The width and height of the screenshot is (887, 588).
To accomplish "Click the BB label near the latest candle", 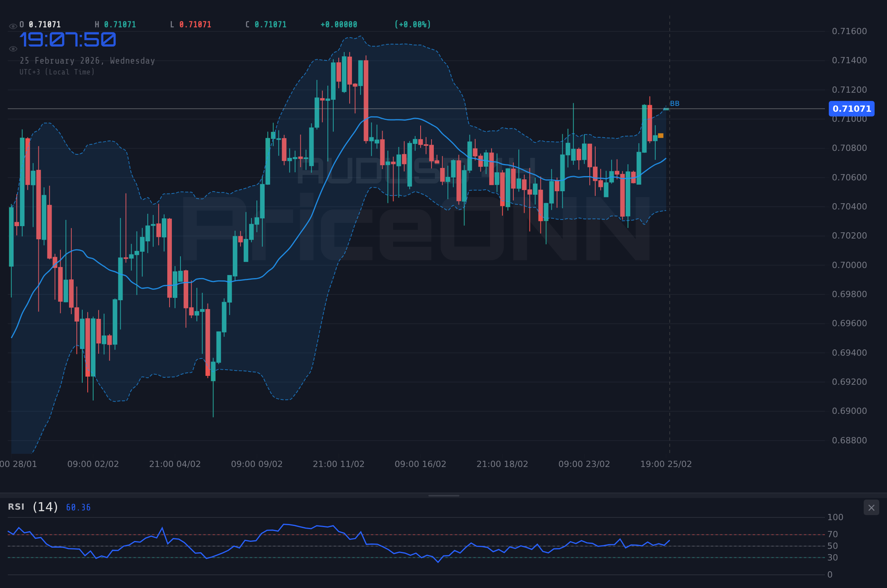I will [x=675, y=103].
